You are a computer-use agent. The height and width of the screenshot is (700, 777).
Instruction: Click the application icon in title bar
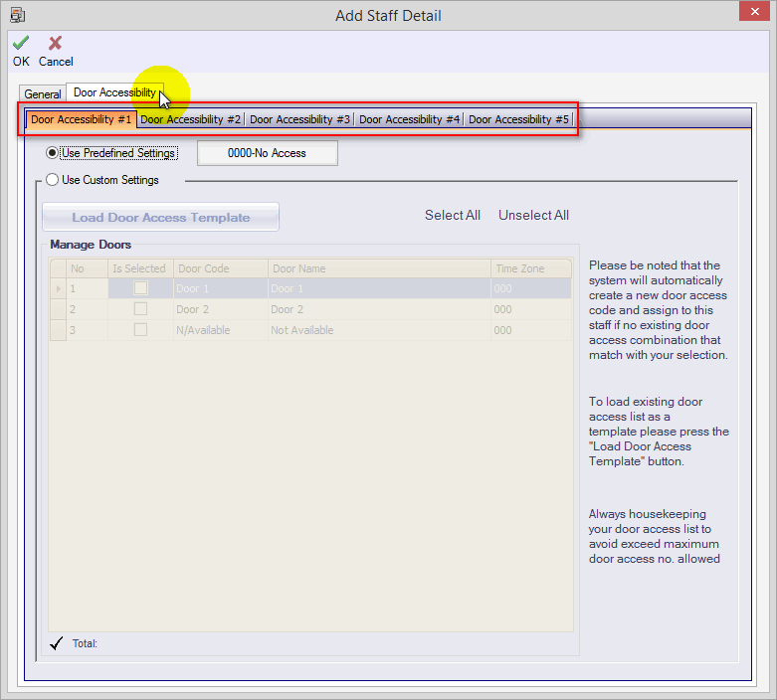click(17, 15)
